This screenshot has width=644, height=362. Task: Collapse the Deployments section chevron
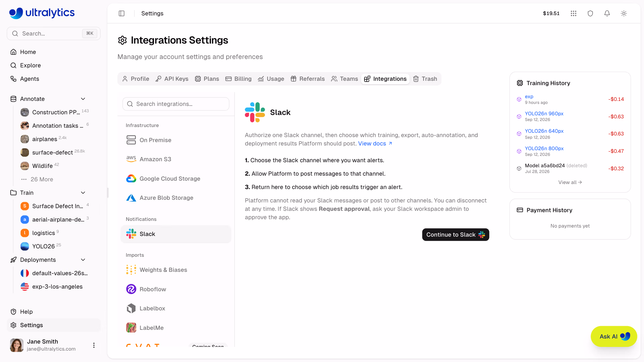pos(83,260)
